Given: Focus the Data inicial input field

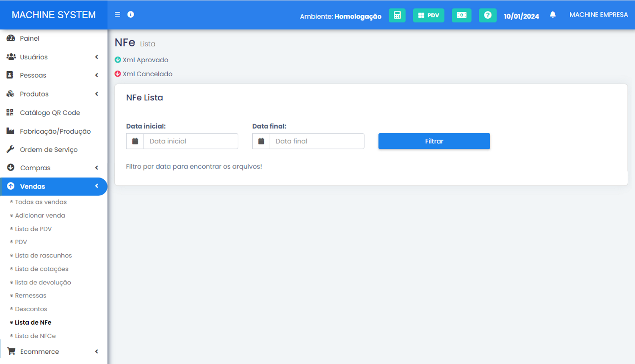Looking at the screenshot, I should [x=191, y=141].
